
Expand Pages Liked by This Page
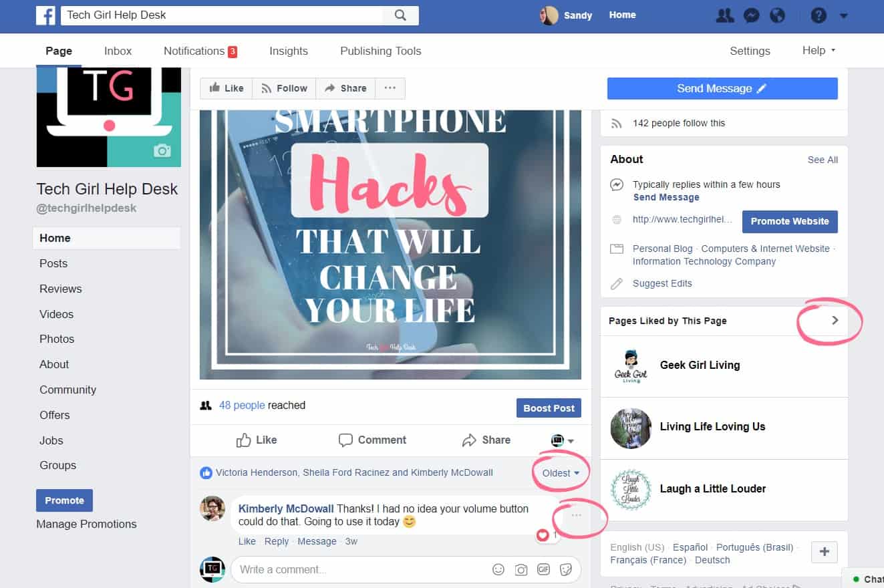(835, 321)
